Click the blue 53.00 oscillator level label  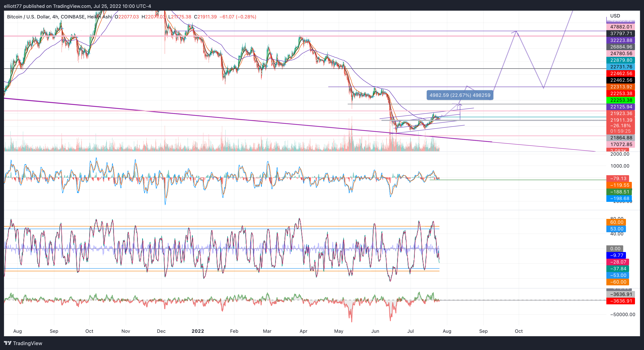(616, 229)
